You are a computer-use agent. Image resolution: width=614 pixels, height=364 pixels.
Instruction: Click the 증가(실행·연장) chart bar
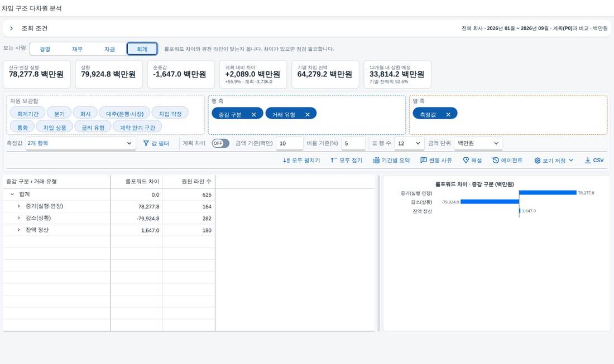click(548, 192)
